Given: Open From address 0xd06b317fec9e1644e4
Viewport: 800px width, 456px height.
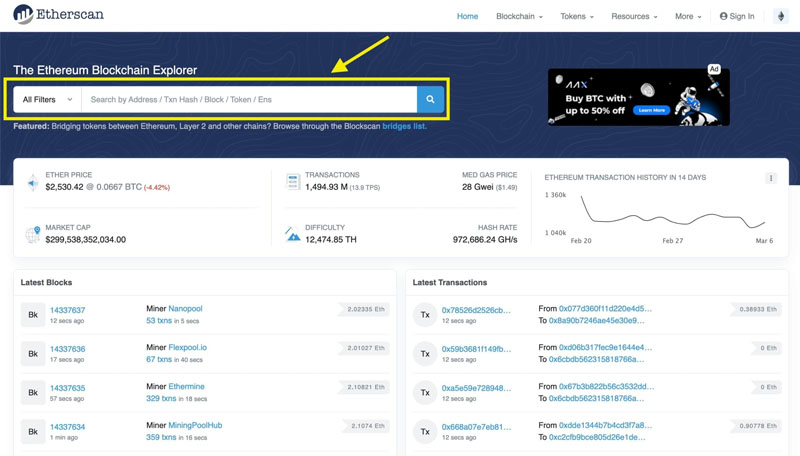Looking at the screenshot, I should pos(605,347).
